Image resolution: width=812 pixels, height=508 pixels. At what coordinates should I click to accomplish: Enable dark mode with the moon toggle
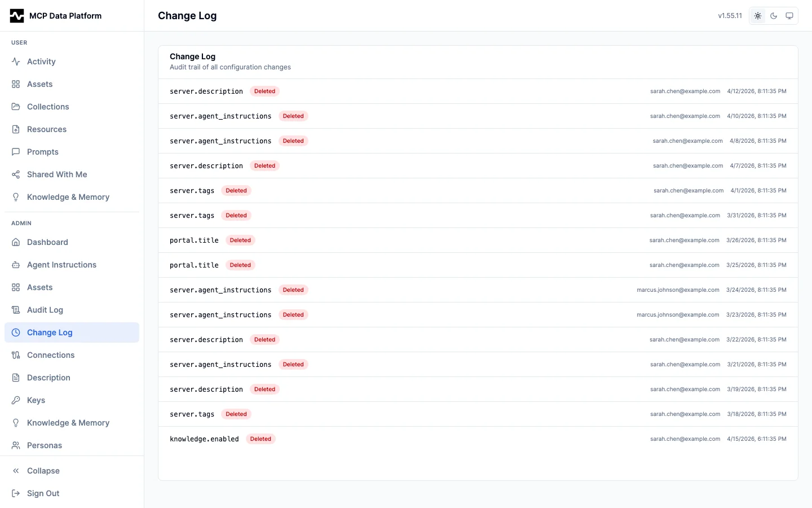coord(774,16)
